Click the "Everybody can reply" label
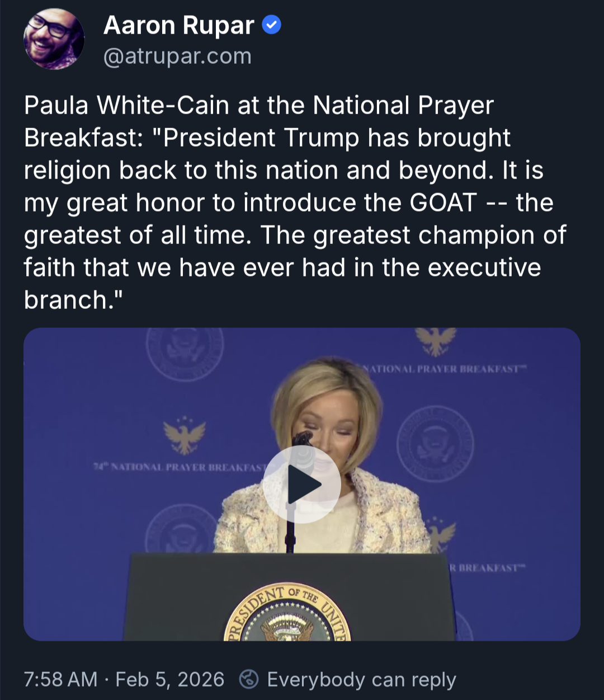Screen dimensions: 604x700 tap(361, 679)
